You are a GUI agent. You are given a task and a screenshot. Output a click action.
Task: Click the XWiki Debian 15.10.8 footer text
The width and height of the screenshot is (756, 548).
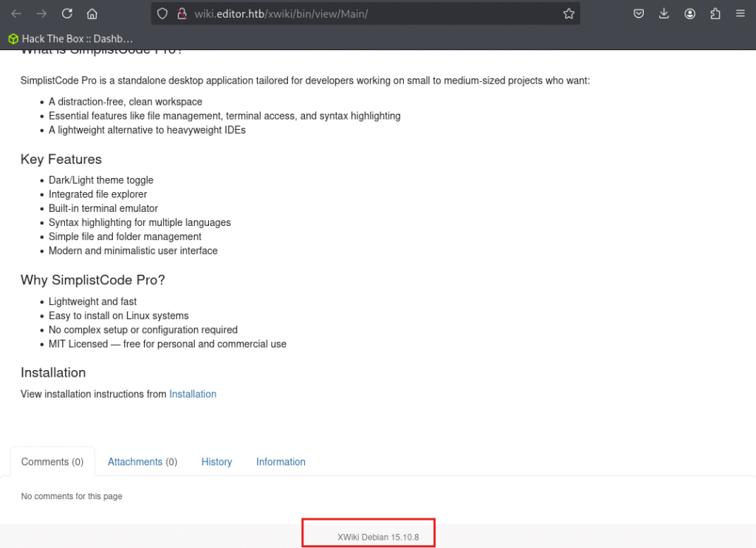[x=378, y=537]
